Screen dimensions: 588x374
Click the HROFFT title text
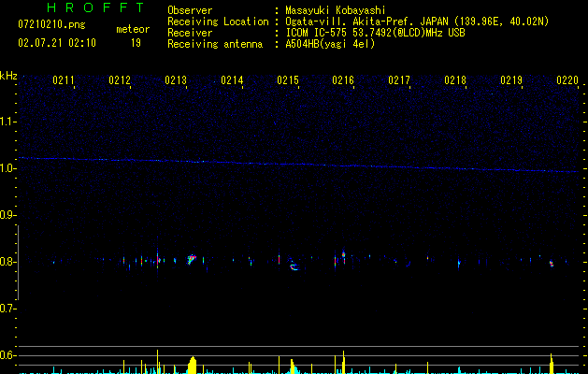tap(95, 7)
